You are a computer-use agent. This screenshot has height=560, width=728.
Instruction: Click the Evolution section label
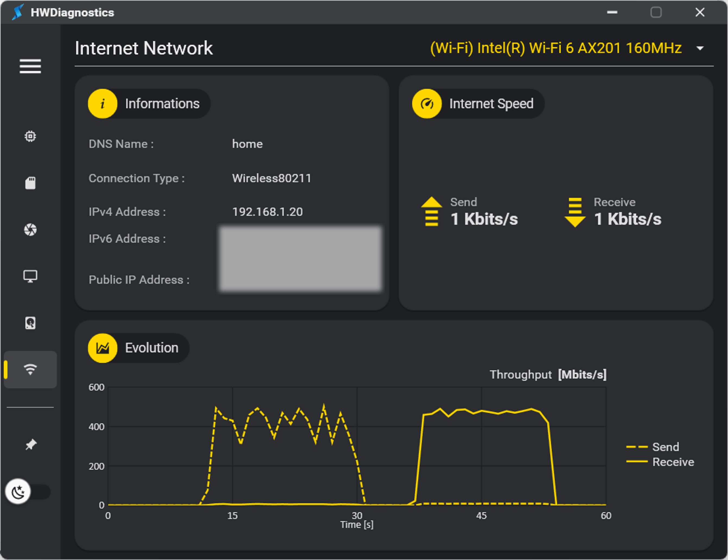point(152,348)
